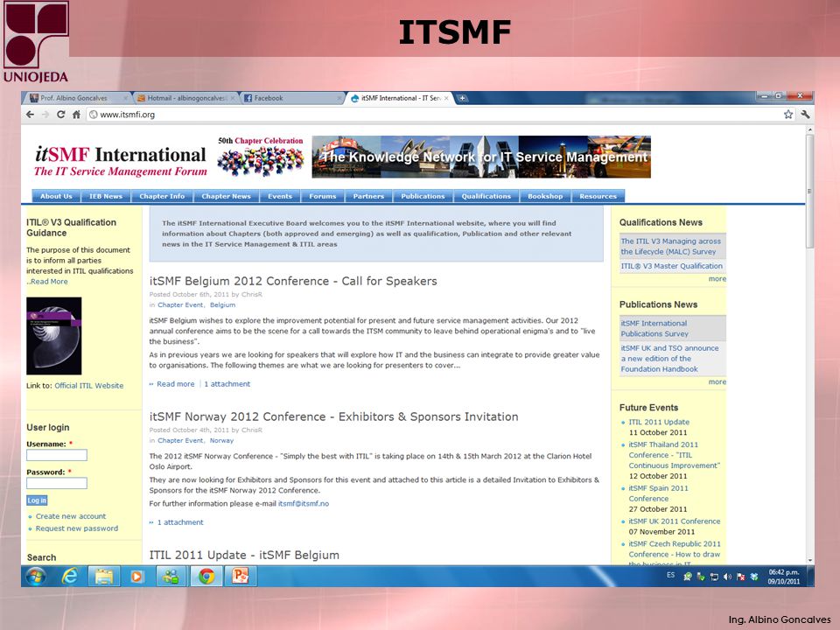The width and height of the screenshot is (840, 630).
Task: Reload the page with the refresh icon
Action: click(60, 114)
